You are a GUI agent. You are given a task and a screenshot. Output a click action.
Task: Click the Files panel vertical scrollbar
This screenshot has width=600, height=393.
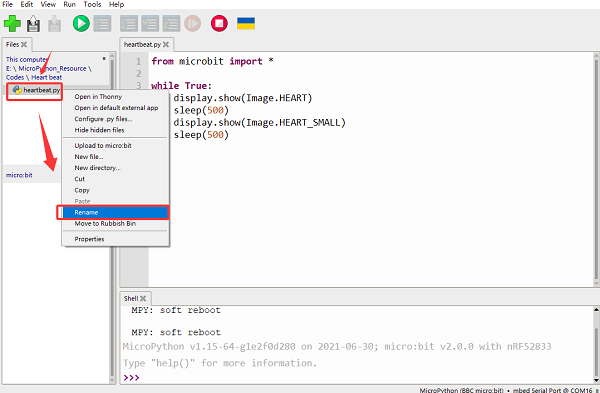[x=112, y=218]
